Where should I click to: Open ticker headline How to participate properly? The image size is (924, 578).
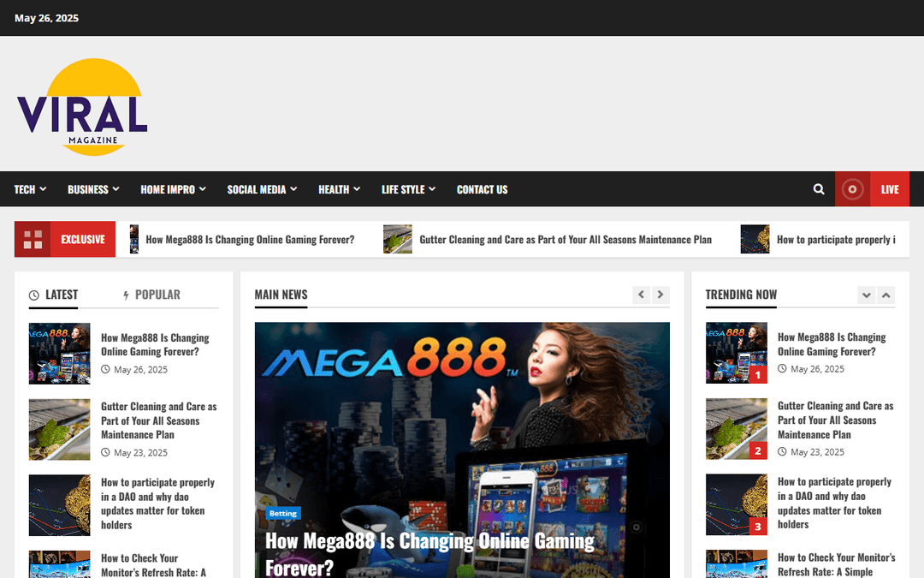click(836, 240)
